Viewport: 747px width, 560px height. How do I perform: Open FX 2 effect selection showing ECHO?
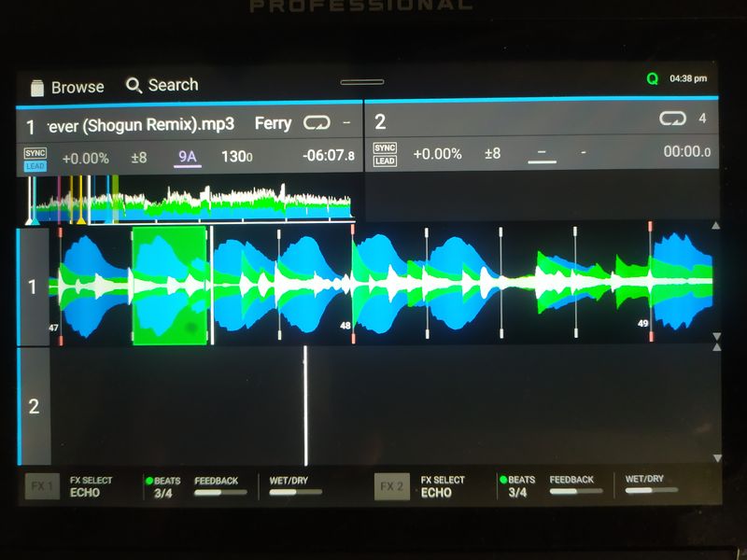tap(444, 487)
